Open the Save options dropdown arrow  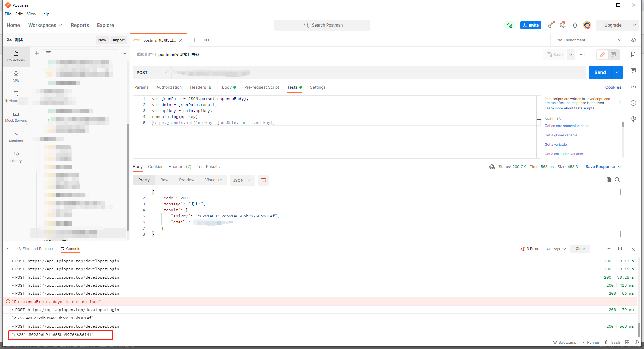(571, 55)
